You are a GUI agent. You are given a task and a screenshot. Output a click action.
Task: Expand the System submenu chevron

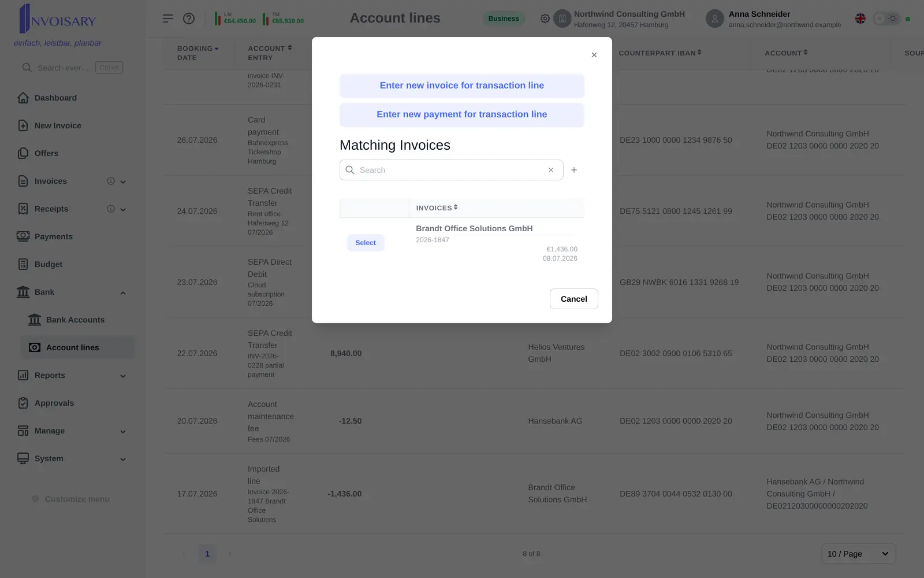click(123, 460)
